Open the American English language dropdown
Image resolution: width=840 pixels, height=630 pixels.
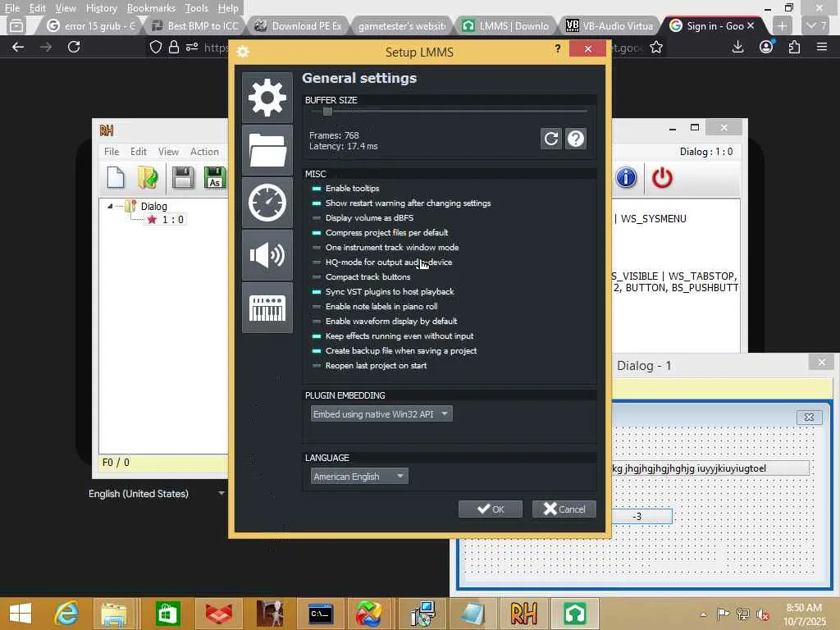coord(359,477)
